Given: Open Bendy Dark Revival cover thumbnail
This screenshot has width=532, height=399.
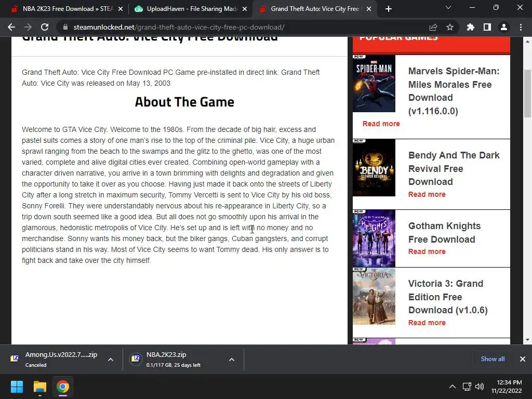Looking at the screenshot, I should (374, 168).
